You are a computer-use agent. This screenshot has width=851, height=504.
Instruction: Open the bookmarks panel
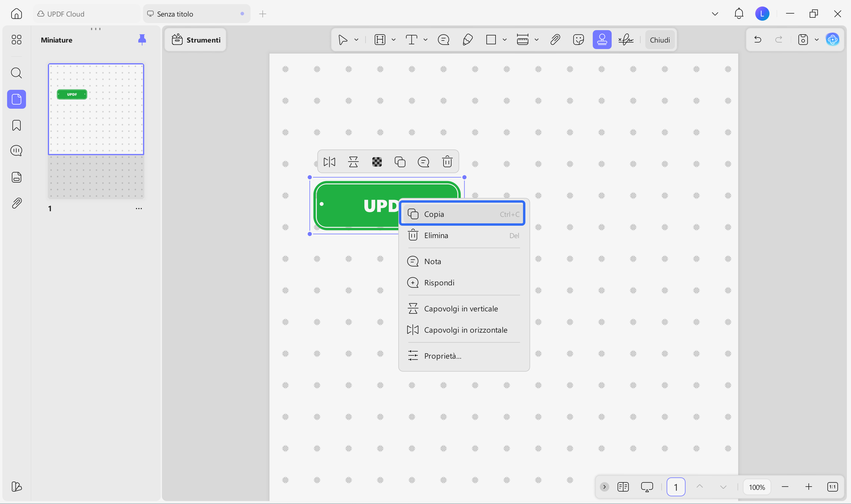[16, 125]
